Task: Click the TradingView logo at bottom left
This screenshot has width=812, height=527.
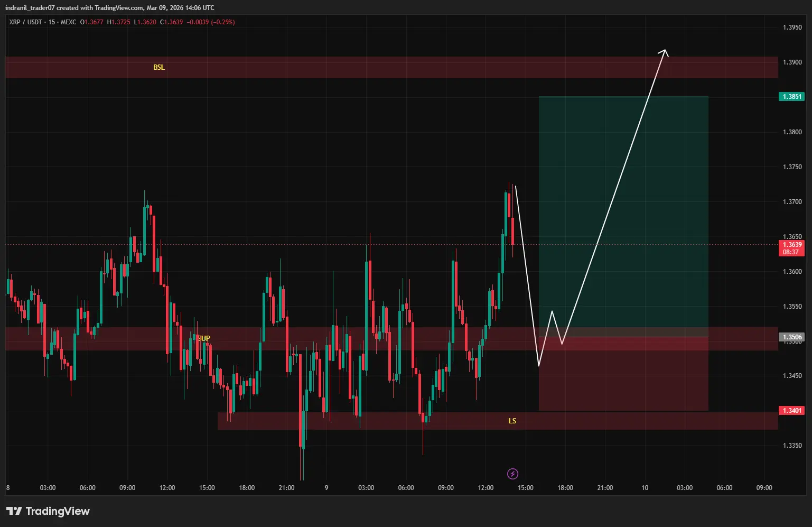Action: tap(48, 511)
